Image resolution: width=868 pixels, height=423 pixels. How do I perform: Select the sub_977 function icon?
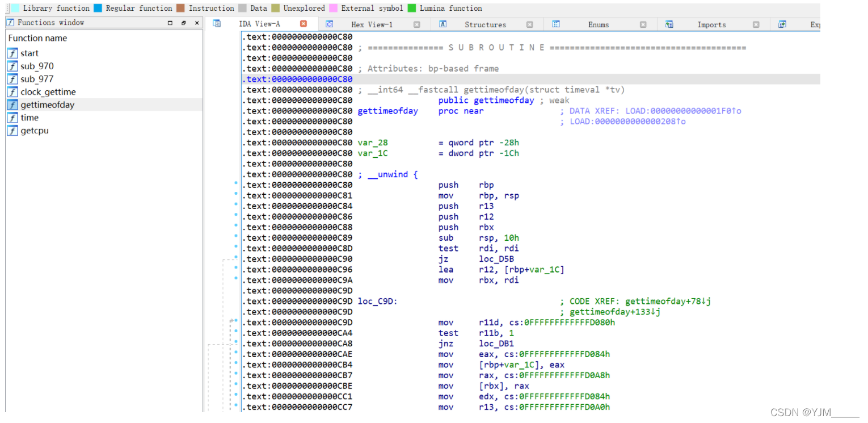(12, 79)
